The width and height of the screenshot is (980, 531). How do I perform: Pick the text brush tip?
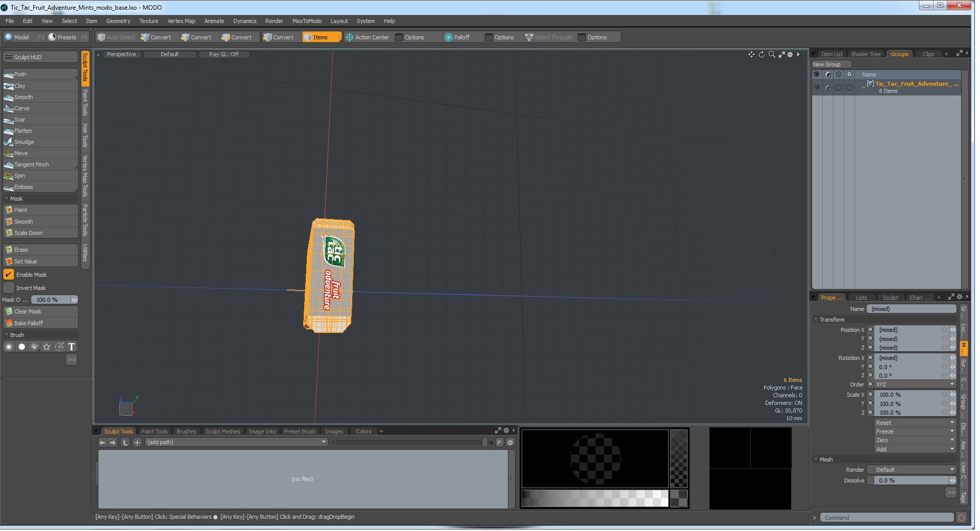pos(71,347)
